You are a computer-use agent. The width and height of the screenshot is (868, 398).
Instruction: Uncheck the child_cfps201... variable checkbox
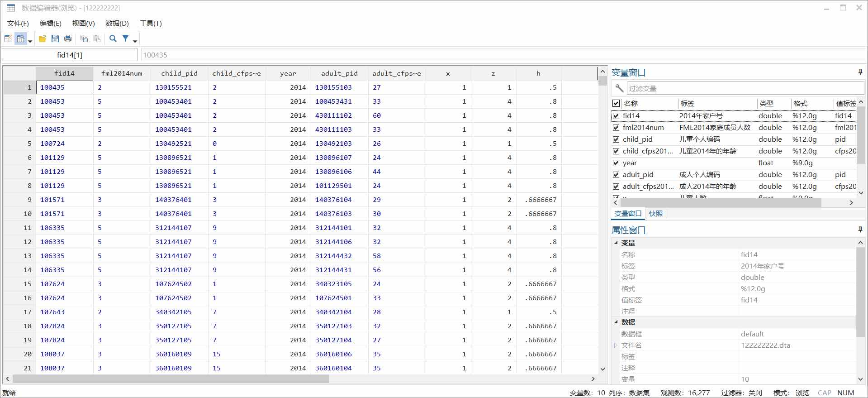point(616,151)
